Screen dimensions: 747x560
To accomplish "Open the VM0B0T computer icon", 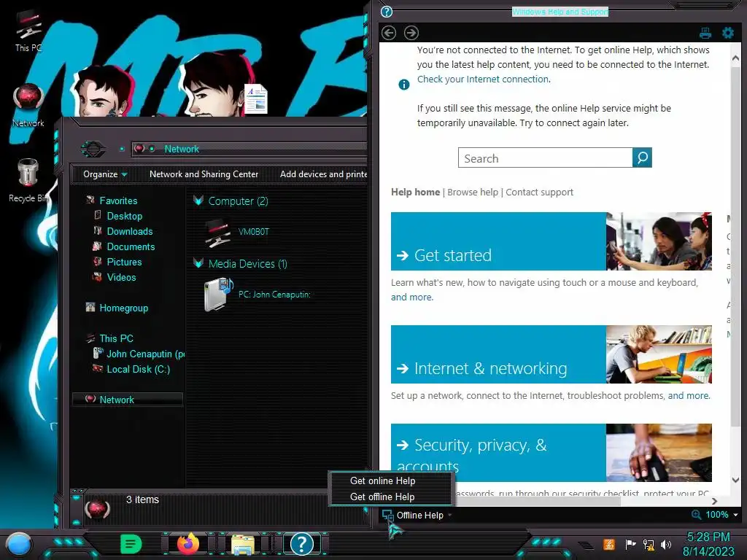I will point(217,232).
